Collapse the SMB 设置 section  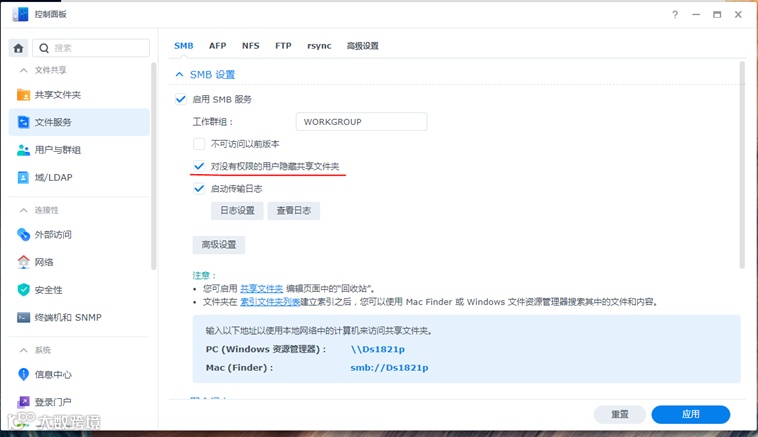[x=179, y=74]
